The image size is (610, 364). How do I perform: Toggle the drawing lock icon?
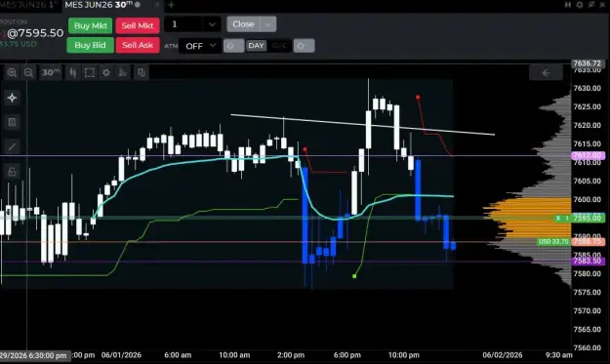[12, 172]
